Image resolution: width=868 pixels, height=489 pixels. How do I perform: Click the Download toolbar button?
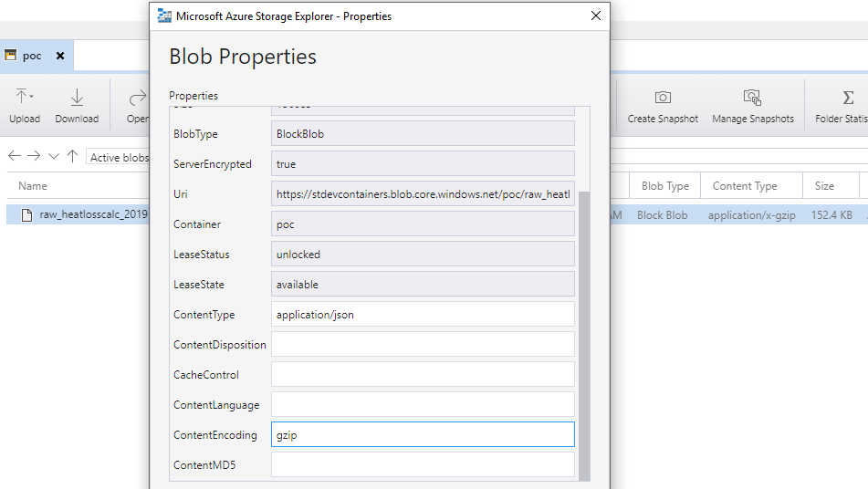tap(77, 106)
